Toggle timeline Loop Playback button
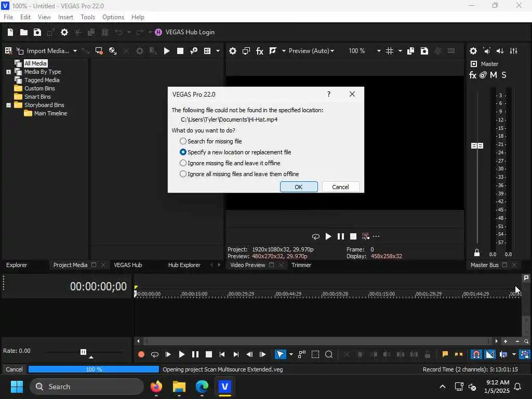 (x=155, y=354)
